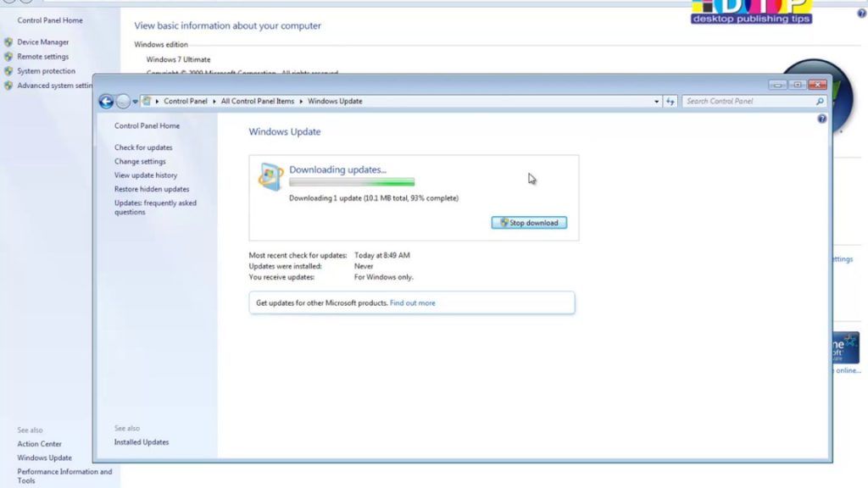Click the back navigation arrow

[x=106, y=101]
